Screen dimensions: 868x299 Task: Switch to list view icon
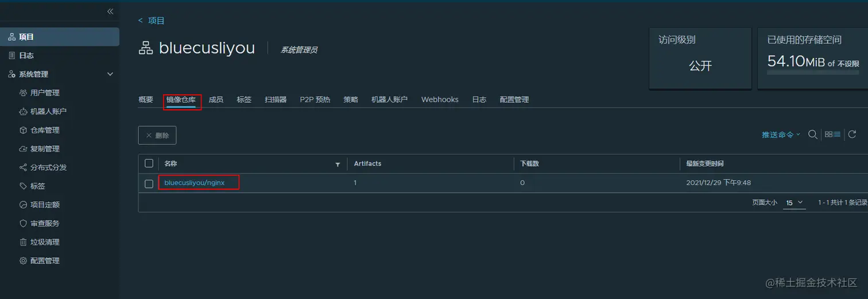837,135
